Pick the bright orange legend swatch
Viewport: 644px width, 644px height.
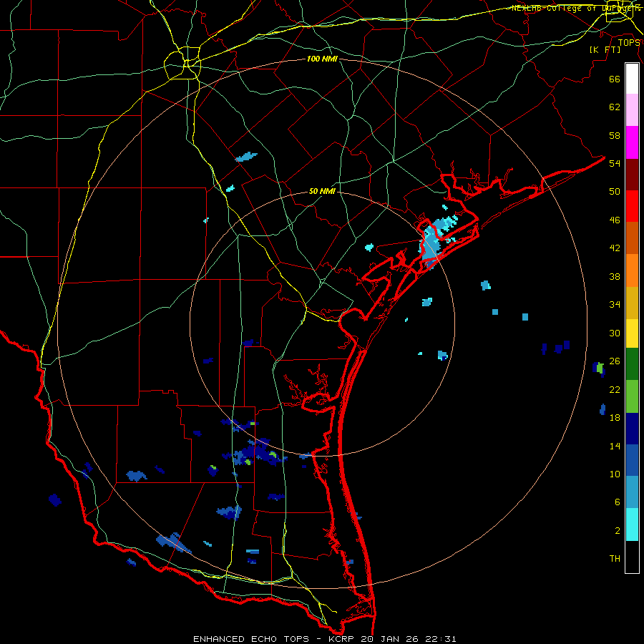coord(632,270)
